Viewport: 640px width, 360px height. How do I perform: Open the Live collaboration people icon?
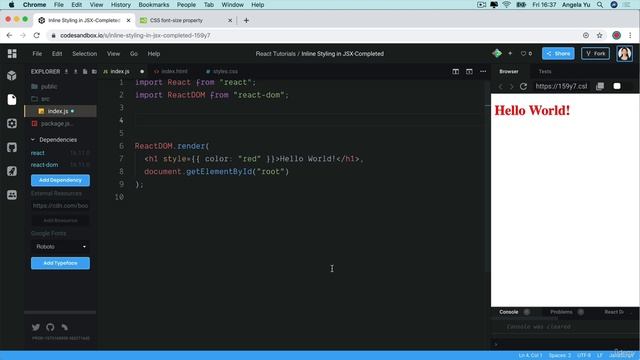12,195
